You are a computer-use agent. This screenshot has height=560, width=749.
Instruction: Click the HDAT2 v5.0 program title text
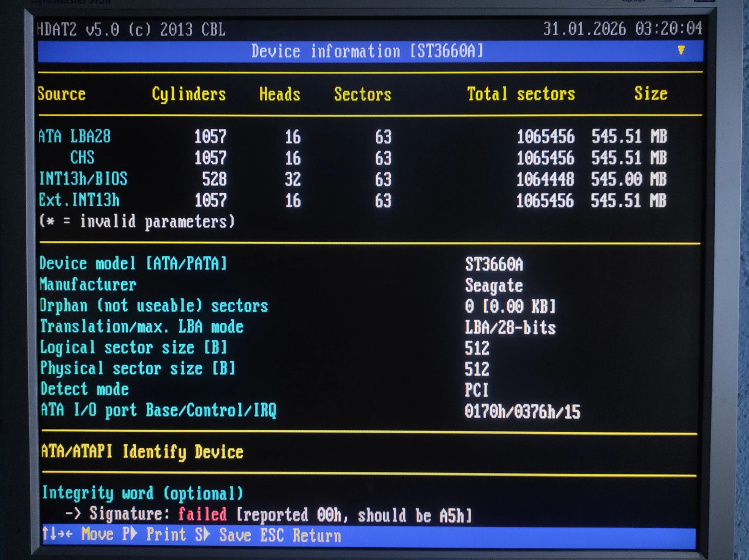132,30
